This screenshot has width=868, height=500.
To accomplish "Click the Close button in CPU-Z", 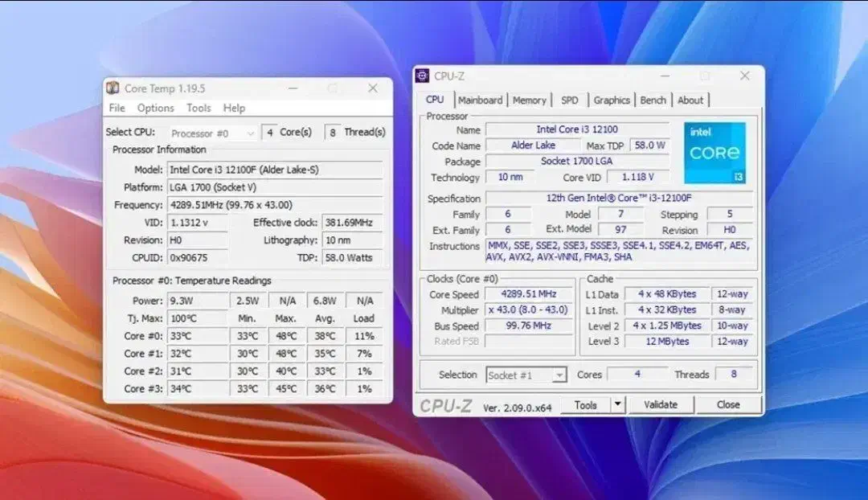I will click(x=728, y=404).
